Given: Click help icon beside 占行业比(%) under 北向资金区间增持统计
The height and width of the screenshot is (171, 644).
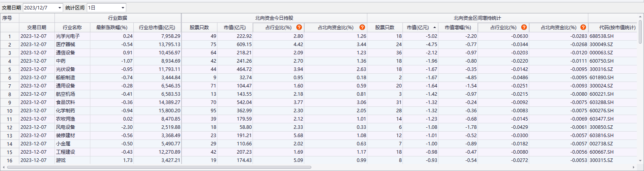Looking at the screenshot, I should [524, 27].
